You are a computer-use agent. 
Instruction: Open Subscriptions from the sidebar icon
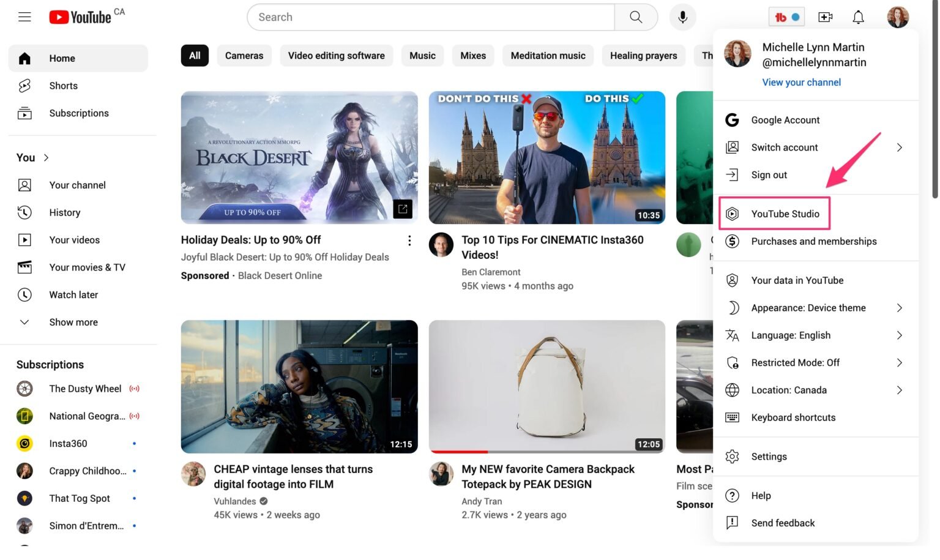pos(24,113)
